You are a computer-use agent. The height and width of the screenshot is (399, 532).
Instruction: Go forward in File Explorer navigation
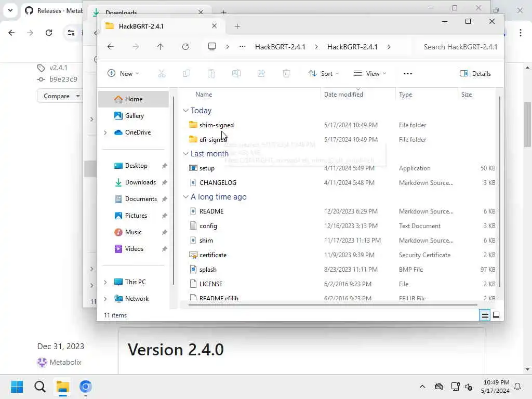click(136, 47)
